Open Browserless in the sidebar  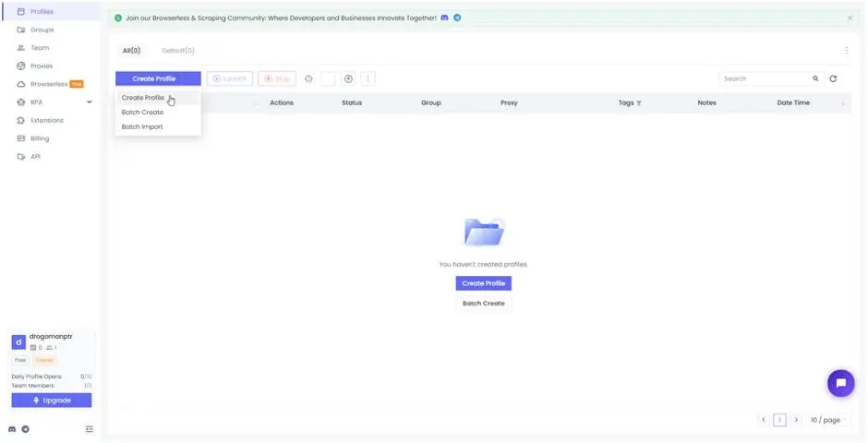[x=50, y=84]
